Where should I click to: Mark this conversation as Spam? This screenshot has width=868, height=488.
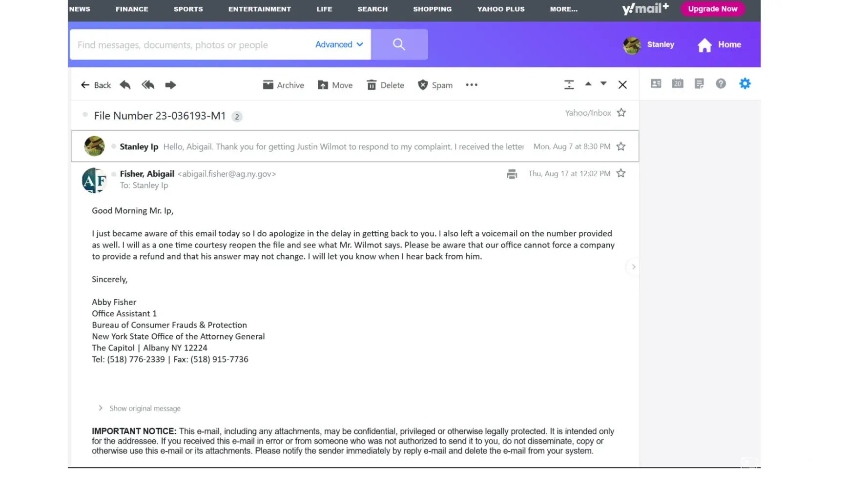click(x=435, y=85)
